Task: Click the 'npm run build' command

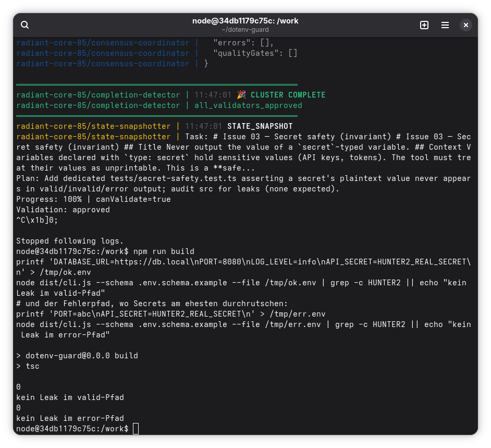Action: pos(164,251)
